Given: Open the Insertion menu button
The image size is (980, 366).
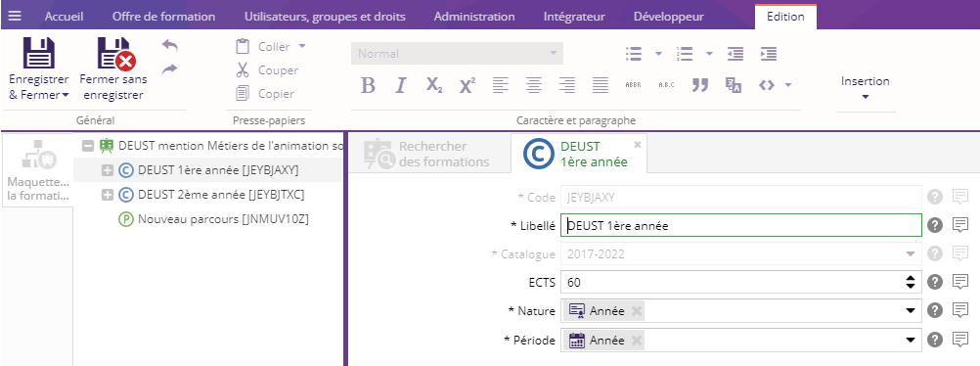Looking at the screenshot, I should coord(865,88).
